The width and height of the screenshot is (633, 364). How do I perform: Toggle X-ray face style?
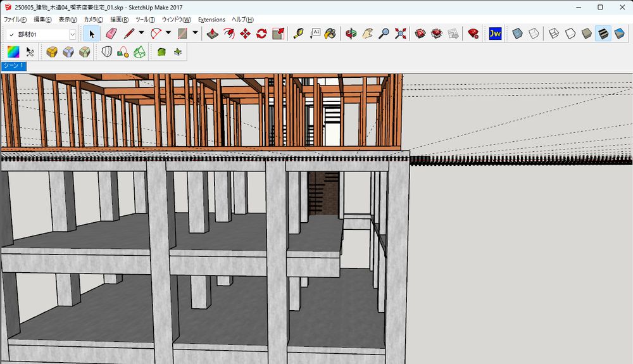[x=517, y=34]
